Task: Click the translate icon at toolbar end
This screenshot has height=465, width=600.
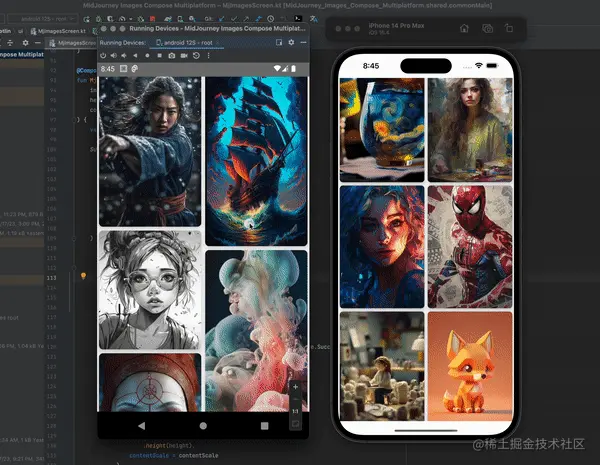Action: pos(313,18)
